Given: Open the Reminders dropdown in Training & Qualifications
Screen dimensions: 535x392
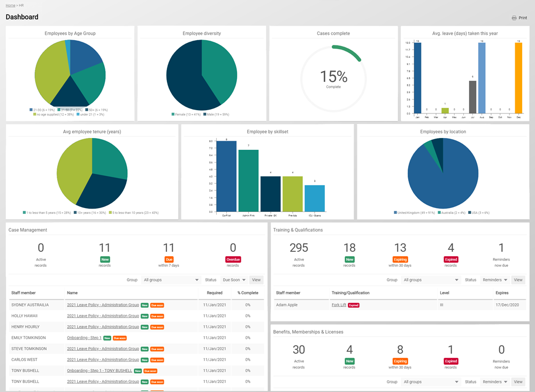Looking at the screenshot, I should (x=494, y=280).
